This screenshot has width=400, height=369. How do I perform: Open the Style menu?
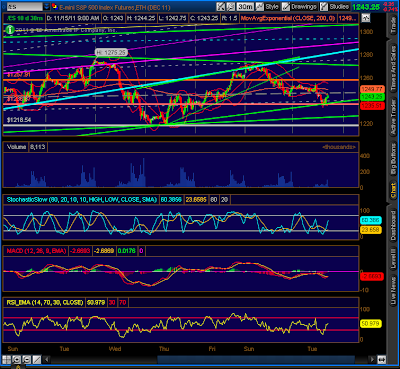point(268,6)
